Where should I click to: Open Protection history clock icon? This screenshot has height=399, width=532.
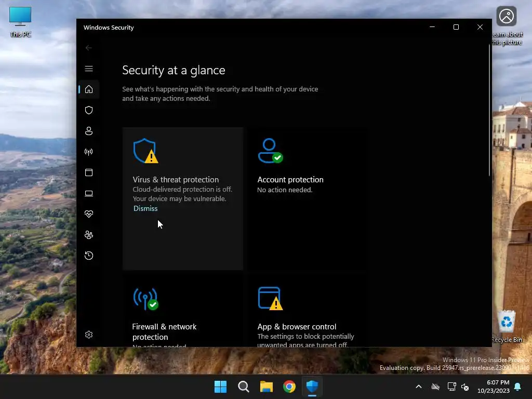(x=88, y=256)
